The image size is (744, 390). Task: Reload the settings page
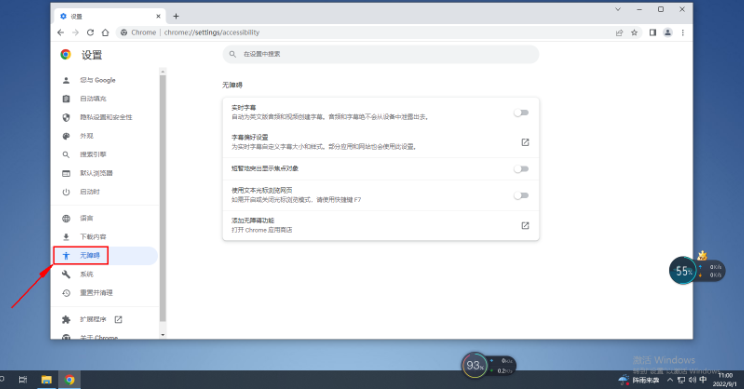click(90, 32)
